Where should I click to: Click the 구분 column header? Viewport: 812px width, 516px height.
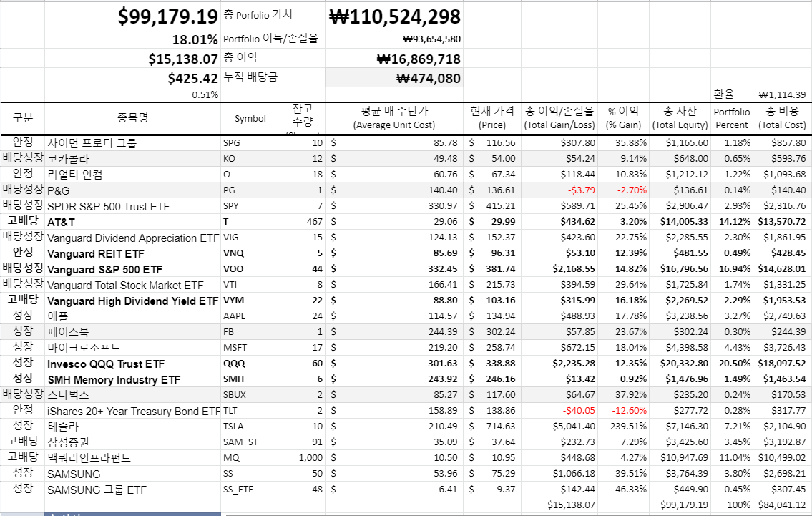pos(23,118)
